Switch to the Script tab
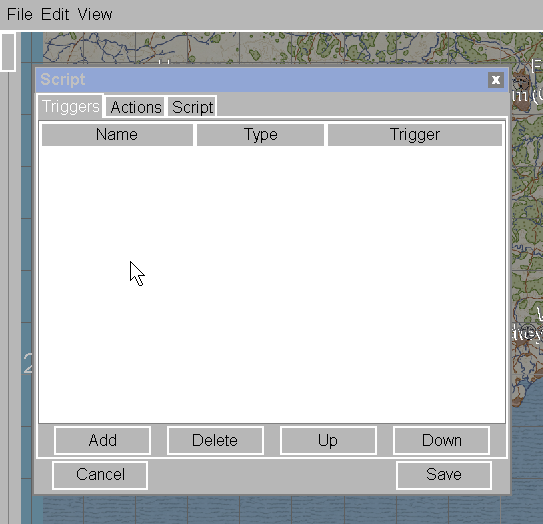543x524 pixels. (192, 107)
